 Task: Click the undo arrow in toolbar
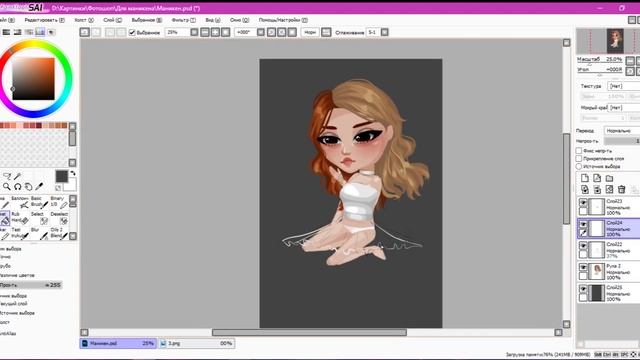[84, 32]
